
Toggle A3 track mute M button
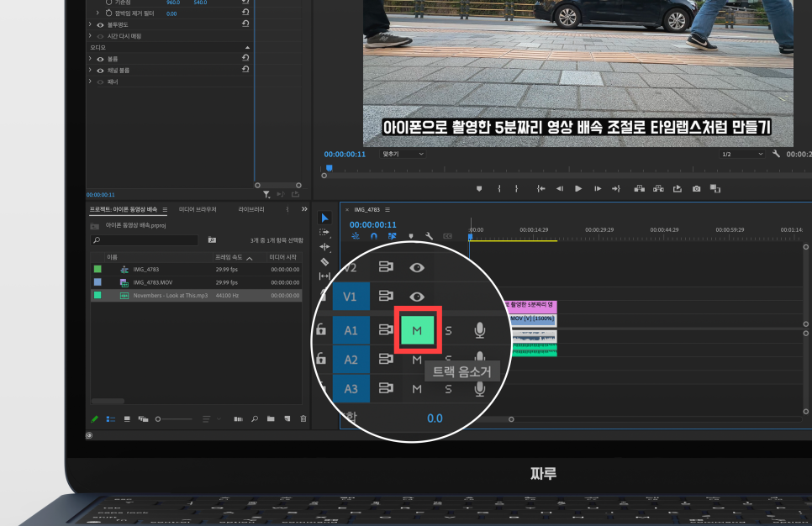click(x=417, y=389)
